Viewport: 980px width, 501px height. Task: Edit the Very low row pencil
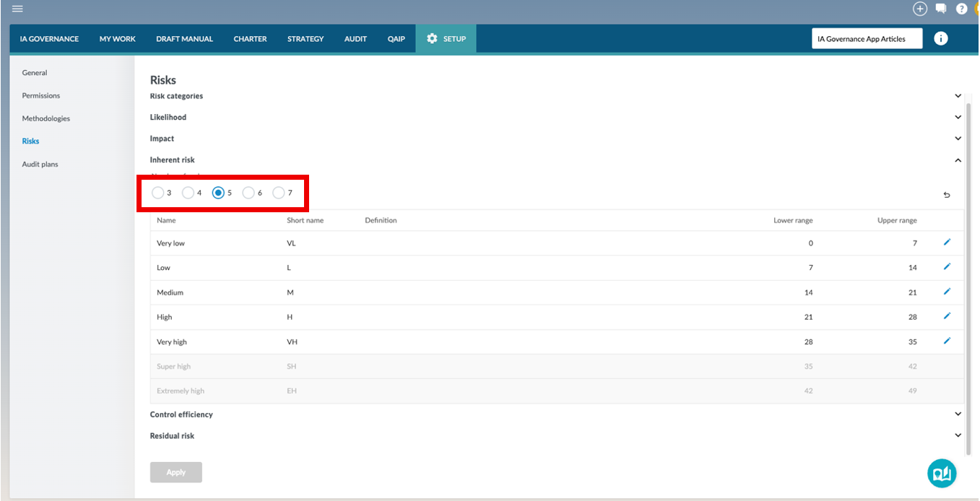click(948, 243)
